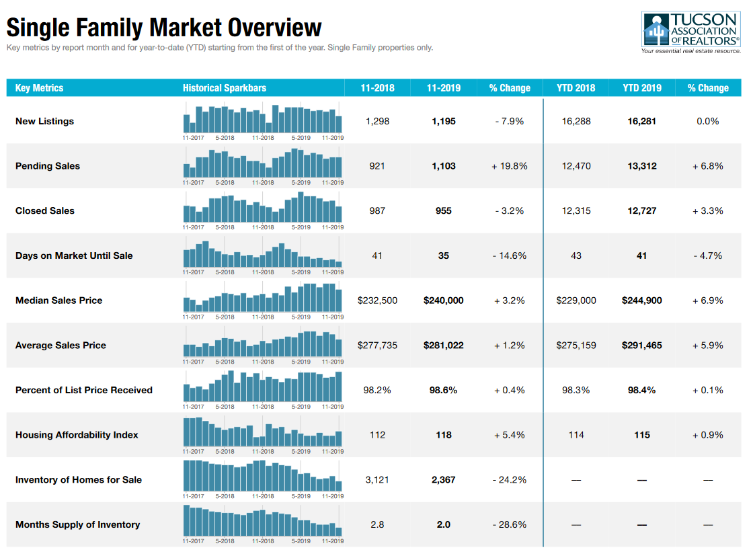Click the Key Metrics column header
The width and height of the screenshot is (753, 560).
[40, 88]
